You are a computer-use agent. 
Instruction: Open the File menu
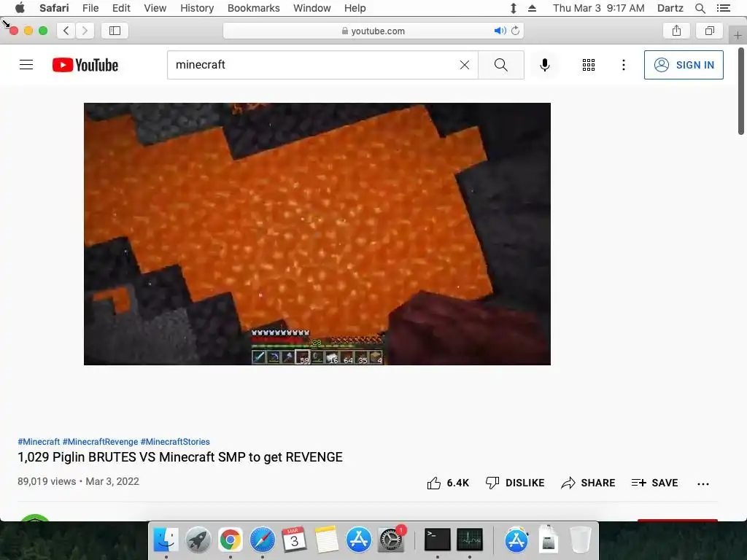click(90, 8)
